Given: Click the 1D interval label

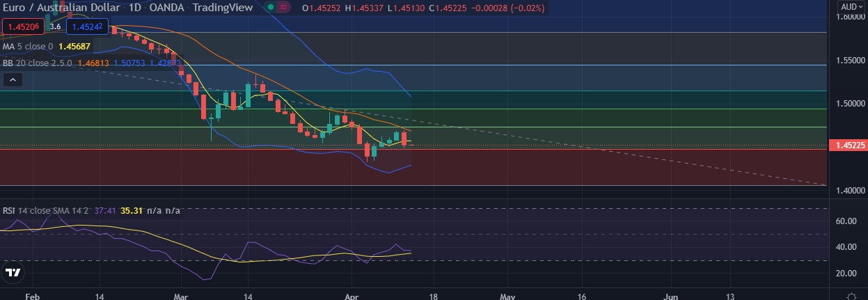Looking at the screenshot, I should 136,8.
